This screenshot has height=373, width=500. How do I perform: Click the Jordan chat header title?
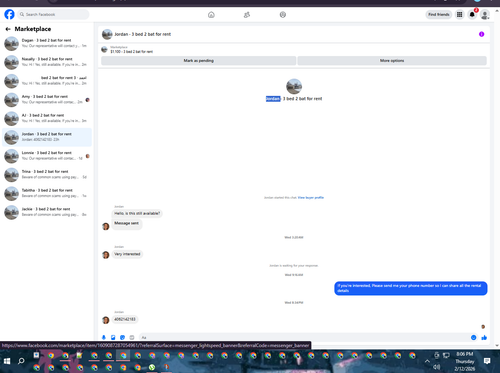(x=142, y=34)
